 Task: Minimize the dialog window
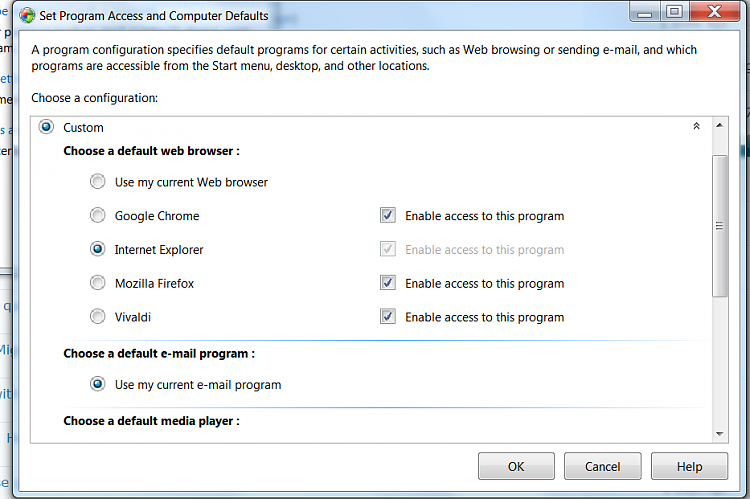(x=645, y=12)
